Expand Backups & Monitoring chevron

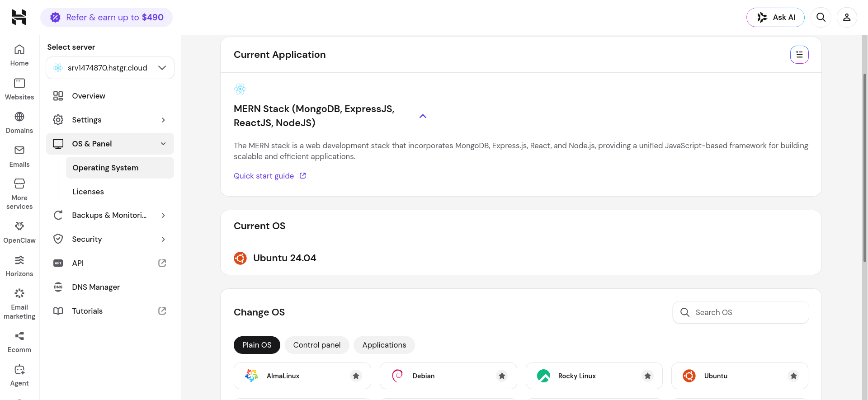[x=163, y=215]
